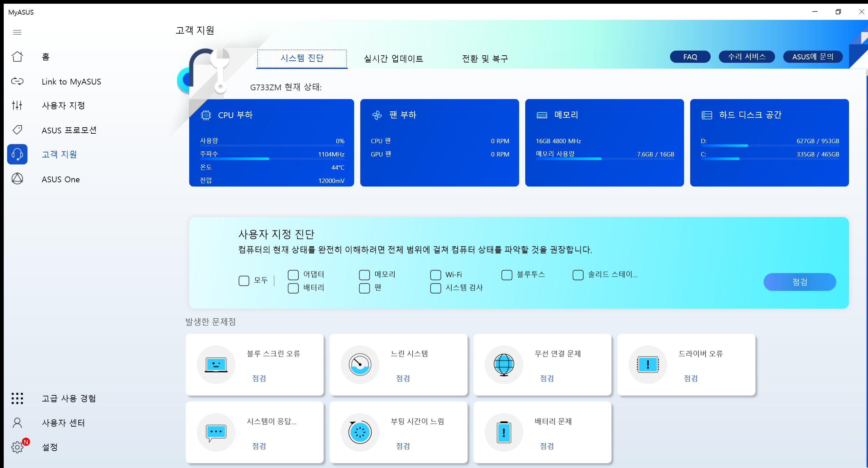Tick the 배터리 (battery) checkbox

[x=293, y=288]
